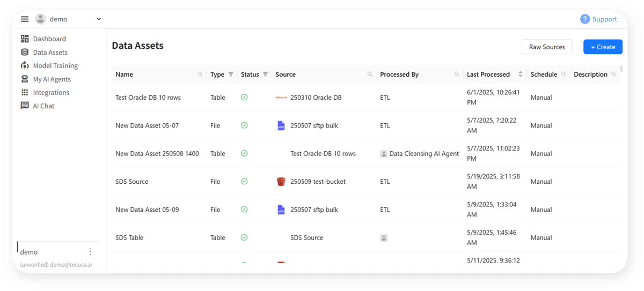644x291 pixels.
Task: Click search icon in Schedule column
Action: (x=563, y=74)
